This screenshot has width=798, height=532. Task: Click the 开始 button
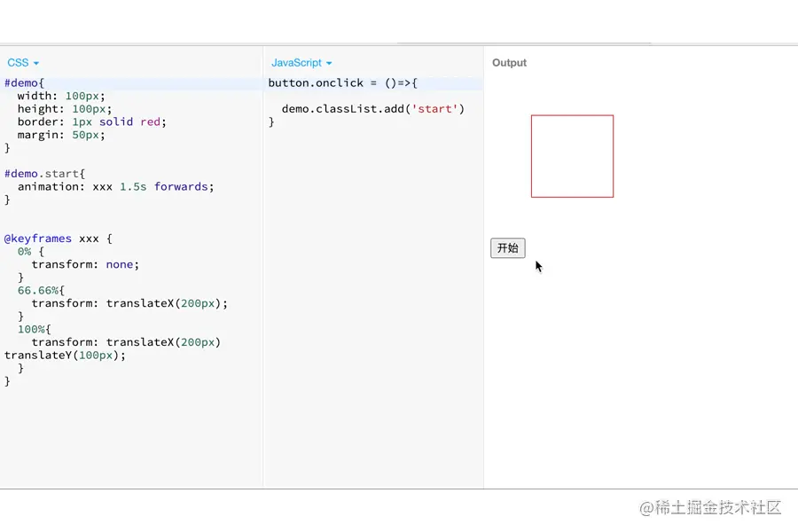[x=507, y=248]
